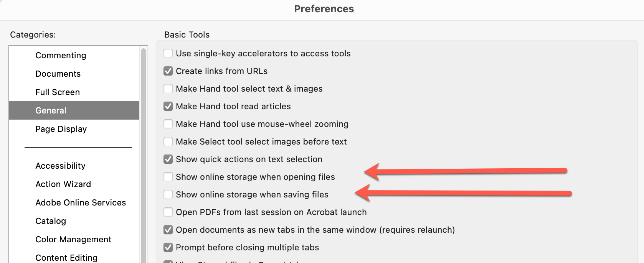
Task: Enable mouse-wheel zooming for Hand tool
Action: point(168,124)
